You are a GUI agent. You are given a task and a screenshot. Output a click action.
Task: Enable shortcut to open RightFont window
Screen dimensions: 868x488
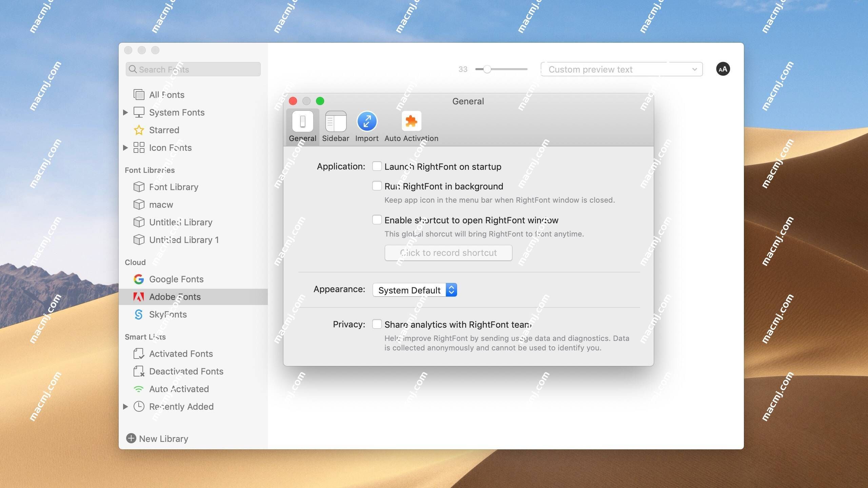(376, 220)
